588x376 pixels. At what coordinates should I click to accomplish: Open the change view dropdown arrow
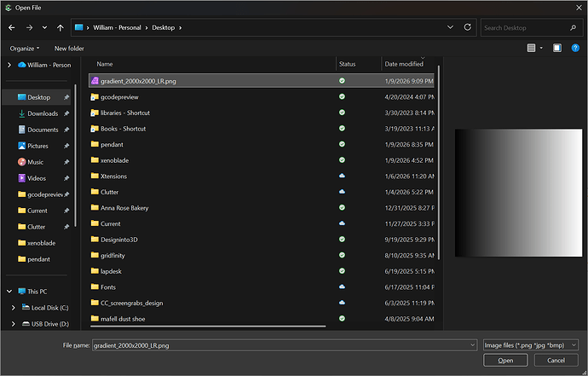point(542,49)
